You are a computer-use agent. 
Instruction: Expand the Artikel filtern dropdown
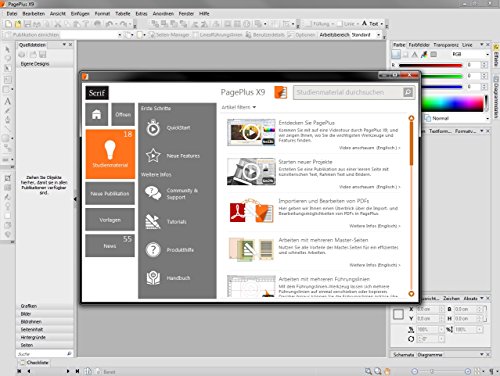coord(239,107)
